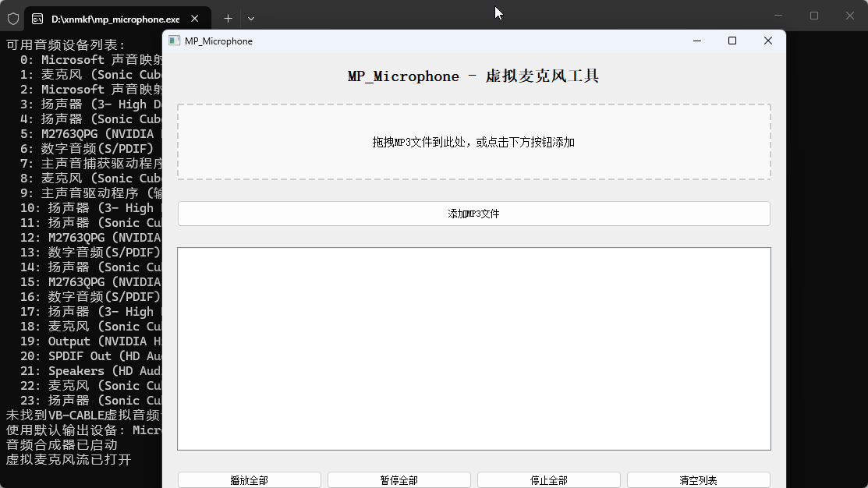This screenshot has height=488, width=868.
Task: Click the MP_Microphone app icon in title bar
Action: point(175,41)
